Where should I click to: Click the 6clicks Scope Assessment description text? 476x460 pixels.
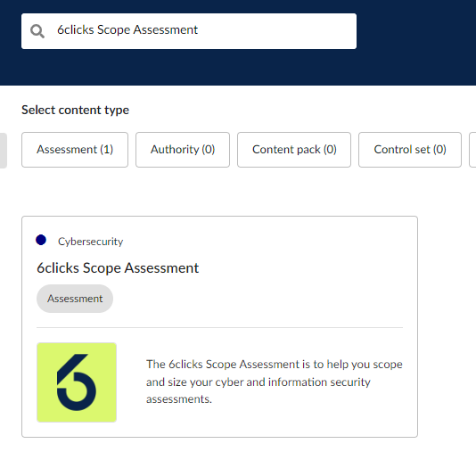coord(275,382)
